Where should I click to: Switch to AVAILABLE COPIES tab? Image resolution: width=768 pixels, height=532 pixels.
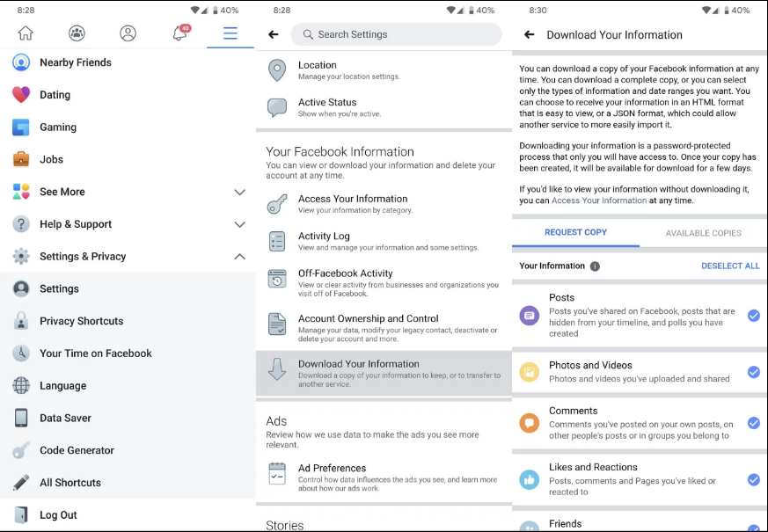[x=704, y=233]
